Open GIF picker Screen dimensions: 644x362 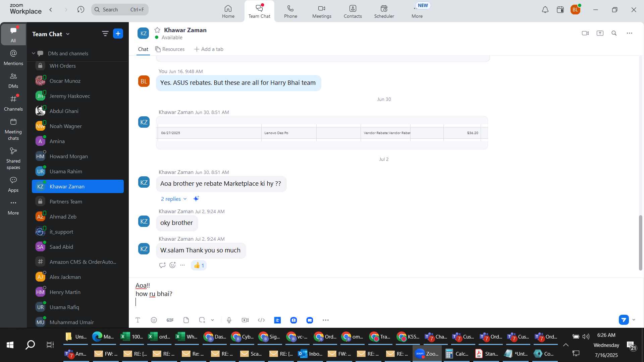click(170, 320)
